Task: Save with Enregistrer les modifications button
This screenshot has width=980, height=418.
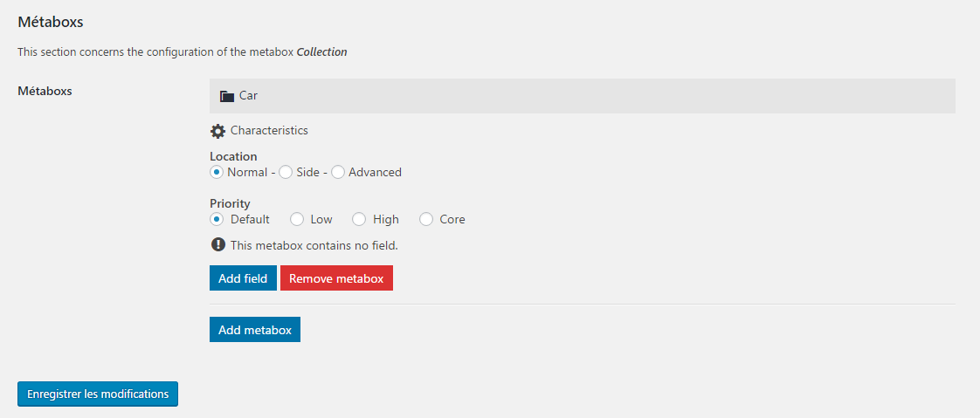Action: (x=98, y=394)
